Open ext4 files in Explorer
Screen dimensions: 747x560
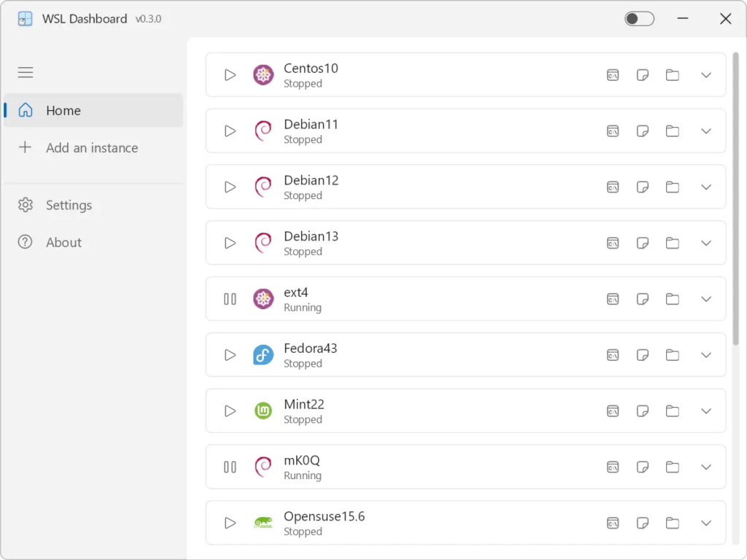tap(672, 299)
